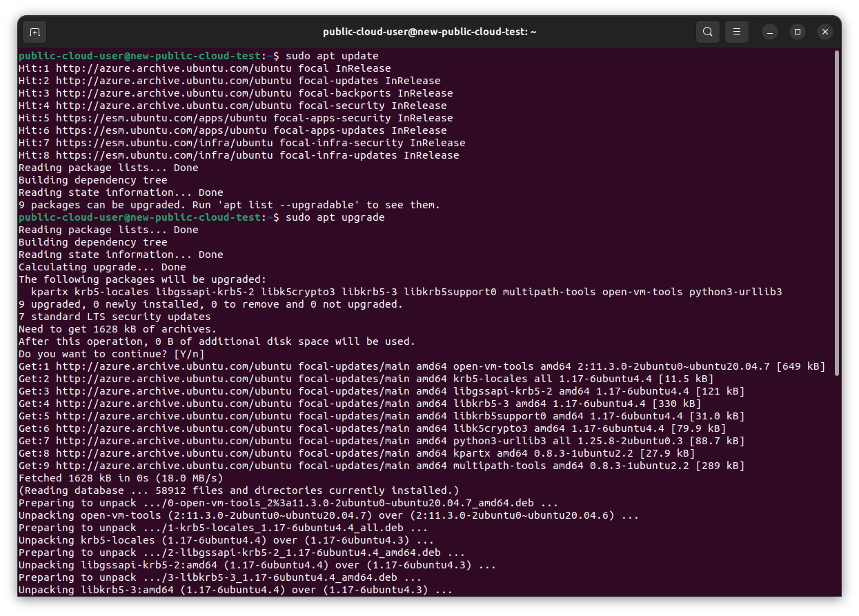
Task: Click 'After this operation, 0 B' line
Action: (217, 341)
